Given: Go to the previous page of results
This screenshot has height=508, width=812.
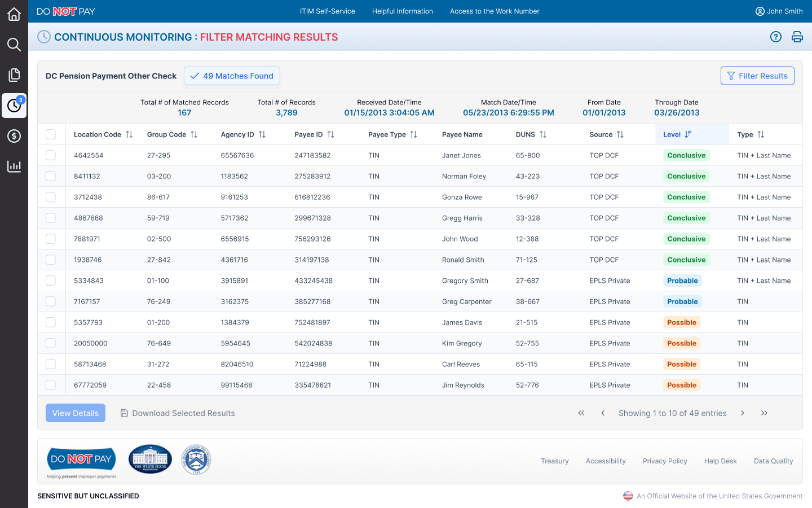Looking at the screenshot, I should [x=603, y=413].
